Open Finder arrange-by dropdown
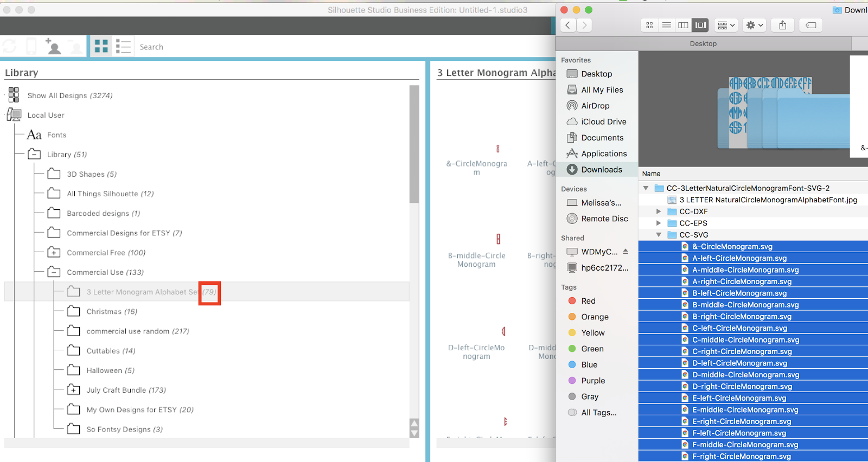The width and height of the screenshot is (868, 462). pos(726,25)
